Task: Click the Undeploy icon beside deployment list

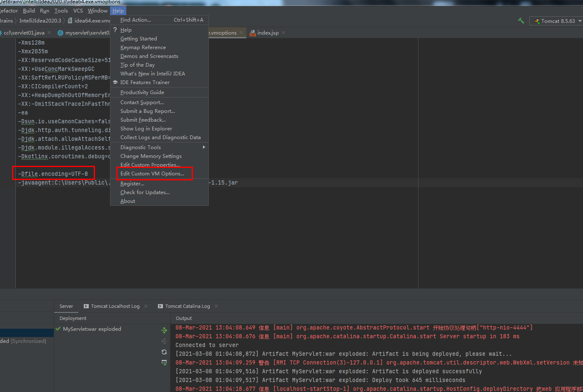Action: (x=164, y=341)
